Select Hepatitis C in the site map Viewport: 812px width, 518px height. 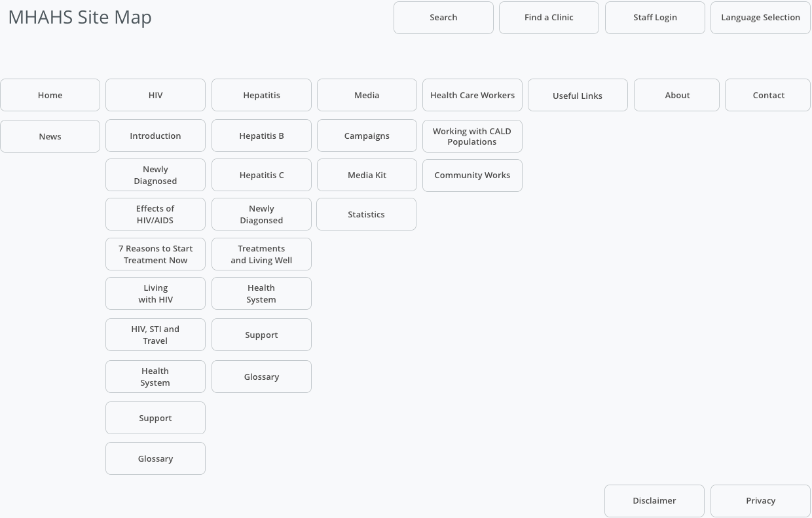point(261,176)
